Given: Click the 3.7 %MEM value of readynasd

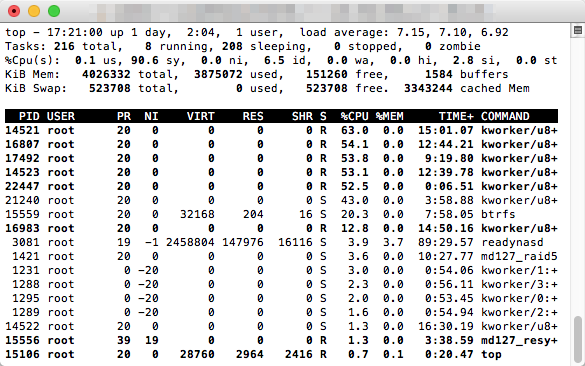Looking at the screenshot, I should point(393,243).
